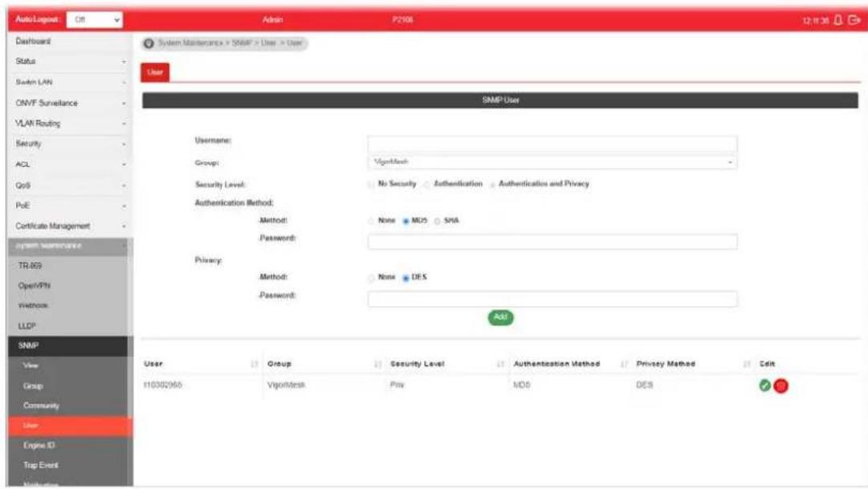Click DES cell in user table
Viewport: 868px width, 489px height.
644,385
